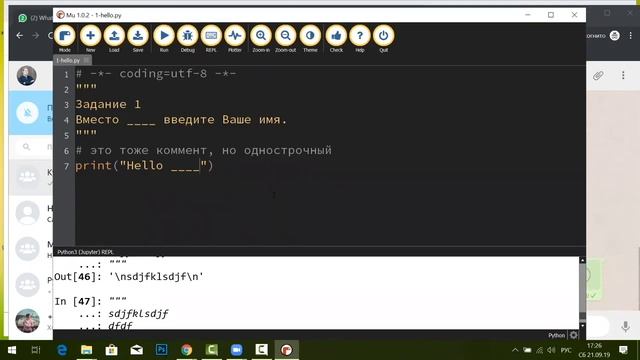
Task: Switch the editor Theme
Action: pos(310,38)
